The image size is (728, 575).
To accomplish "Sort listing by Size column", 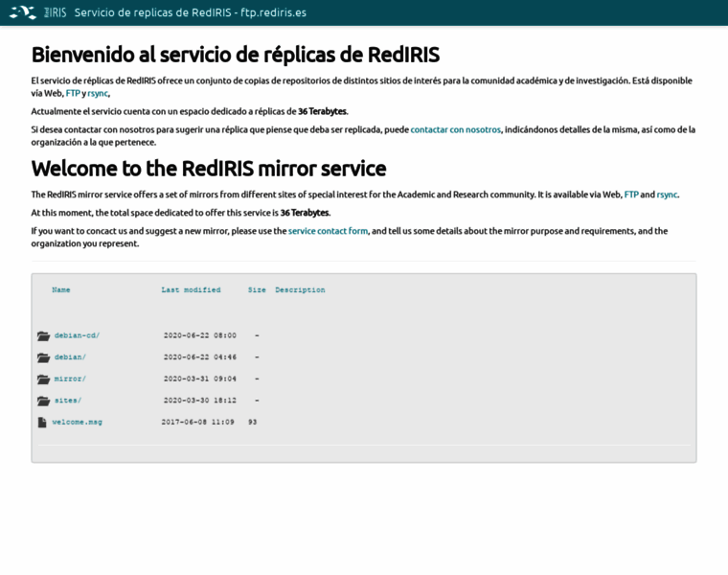I will (257, 289).
